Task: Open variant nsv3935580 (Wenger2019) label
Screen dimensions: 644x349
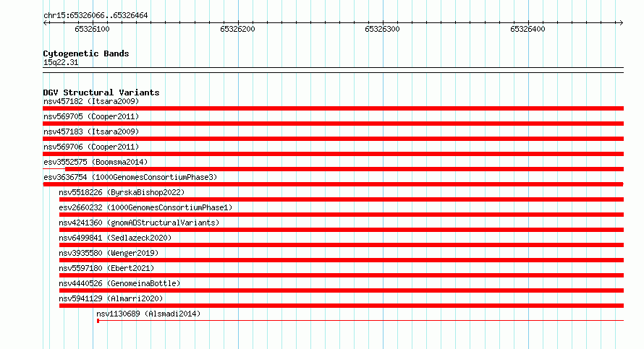Action: [x=109, y=253]
